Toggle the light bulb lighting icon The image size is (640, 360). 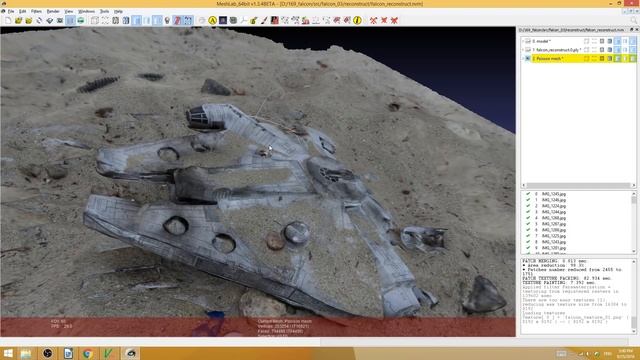point(167,20)
